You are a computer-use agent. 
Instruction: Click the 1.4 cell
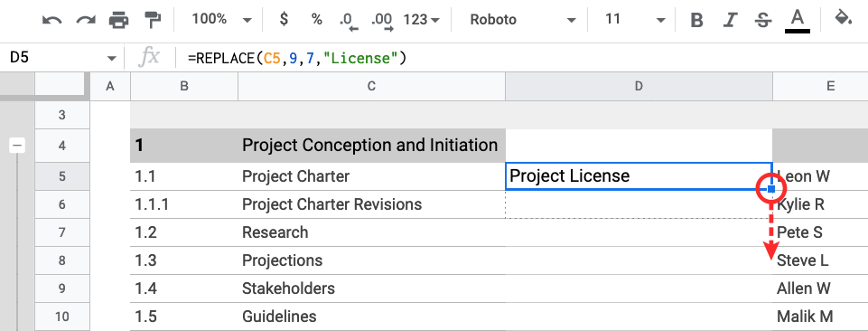184,288
